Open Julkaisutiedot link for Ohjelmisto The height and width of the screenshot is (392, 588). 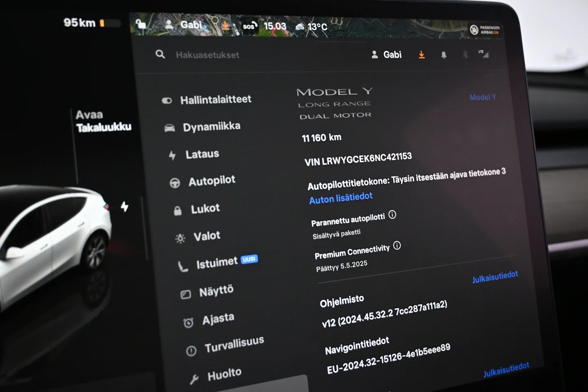tap(495, 277)
